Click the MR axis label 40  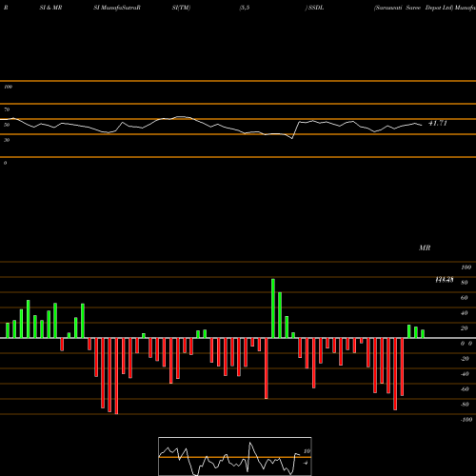(465, 313)
